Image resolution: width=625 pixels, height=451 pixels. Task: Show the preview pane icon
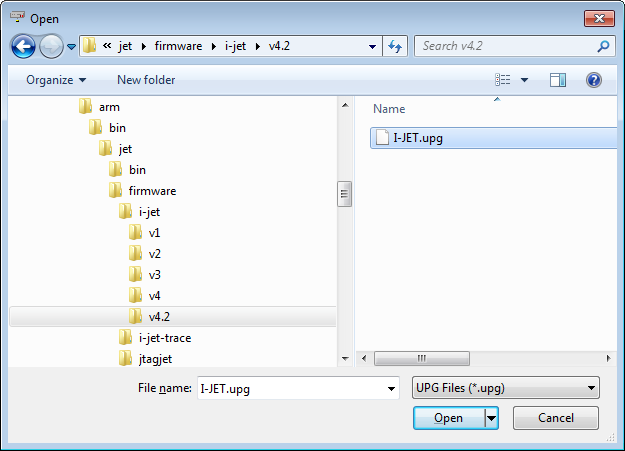click(x=558, y=80)
